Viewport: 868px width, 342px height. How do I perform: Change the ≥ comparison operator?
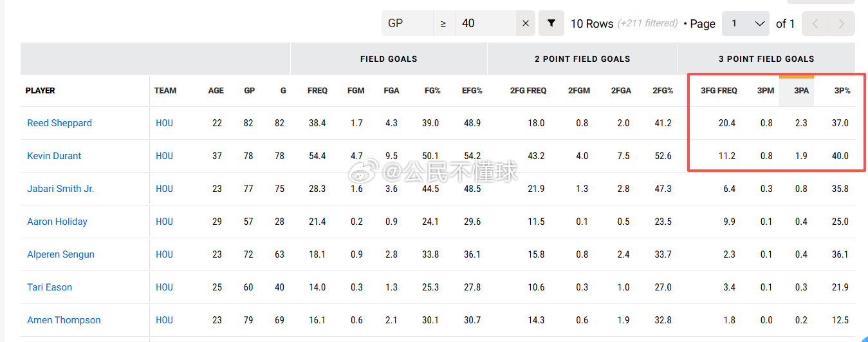[443, 23]
